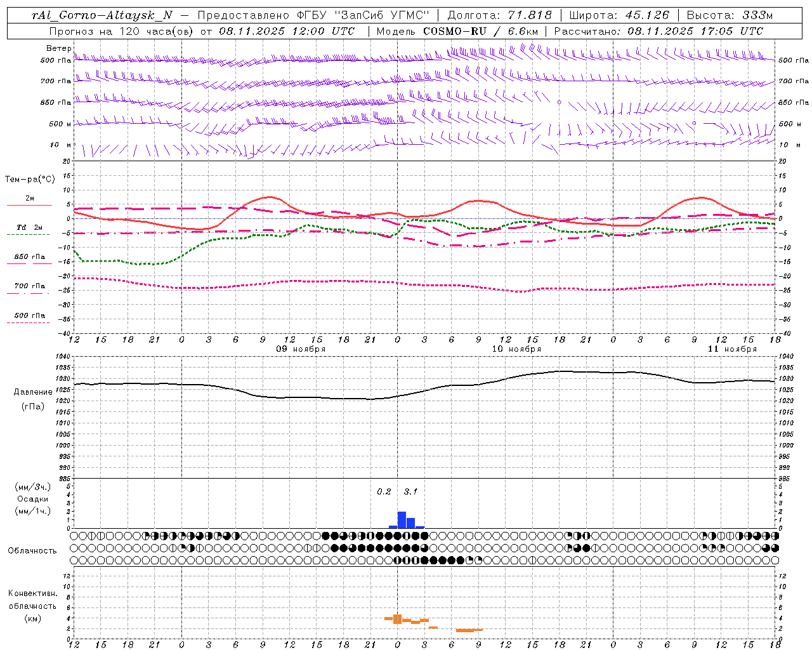Click the 0.2 precipitation total value

[384, 492]
